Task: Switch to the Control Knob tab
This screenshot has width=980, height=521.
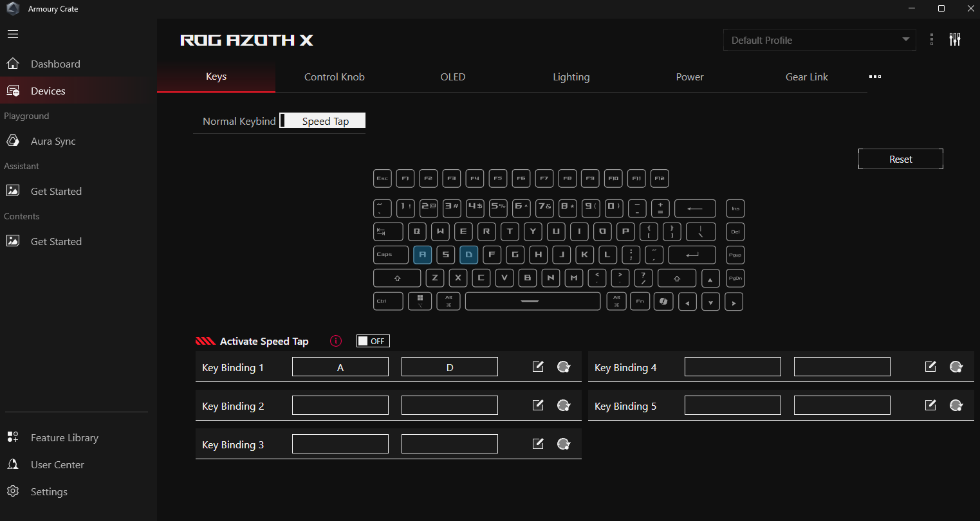Action: click(x=335, y=77)
